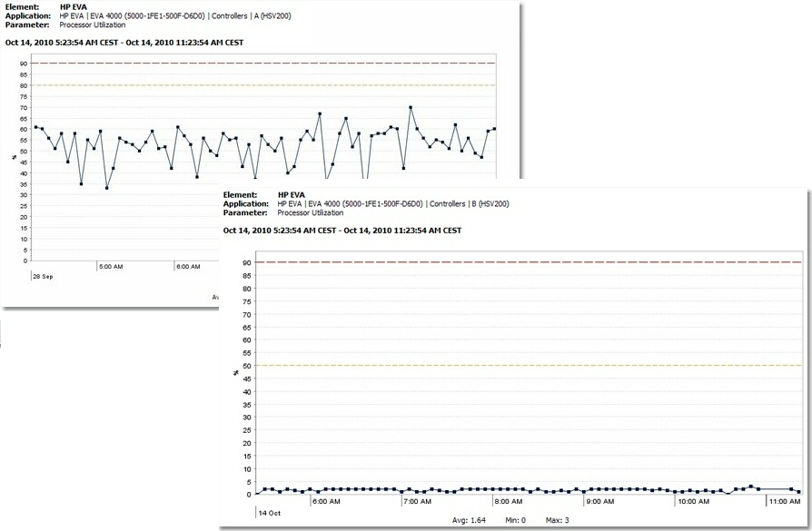Click bold 'HP EVA' element name, Controller A
This screenshot has width=812, height=531.
tap(74, 7)
